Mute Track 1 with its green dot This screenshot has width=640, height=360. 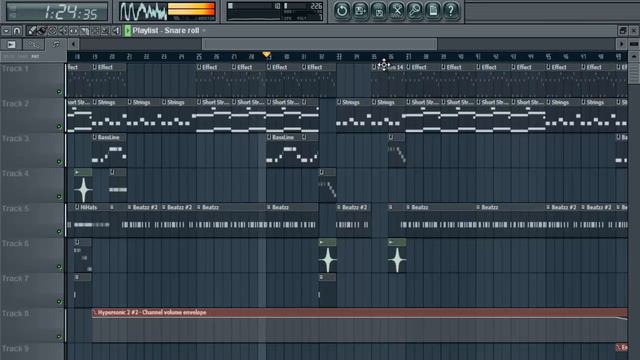59,92
